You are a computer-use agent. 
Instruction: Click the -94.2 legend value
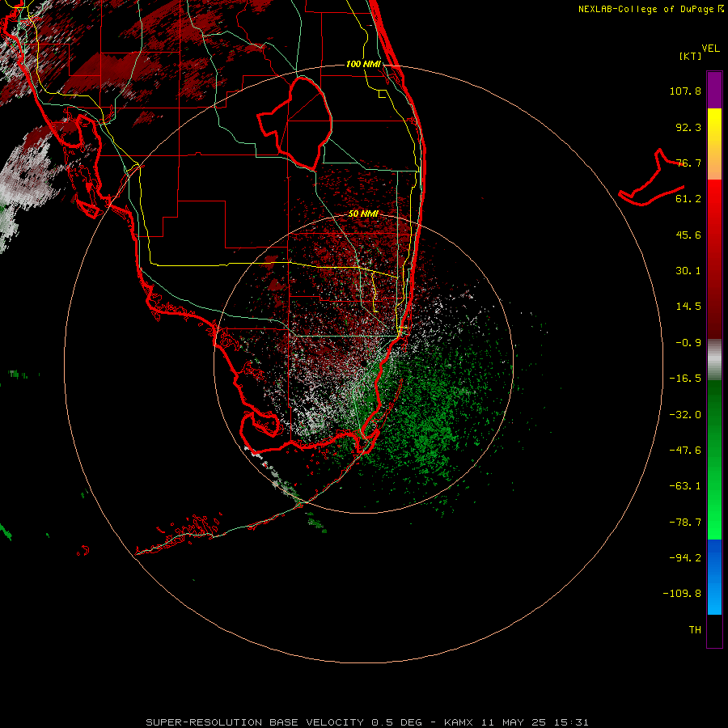click(x=685, y=557)
